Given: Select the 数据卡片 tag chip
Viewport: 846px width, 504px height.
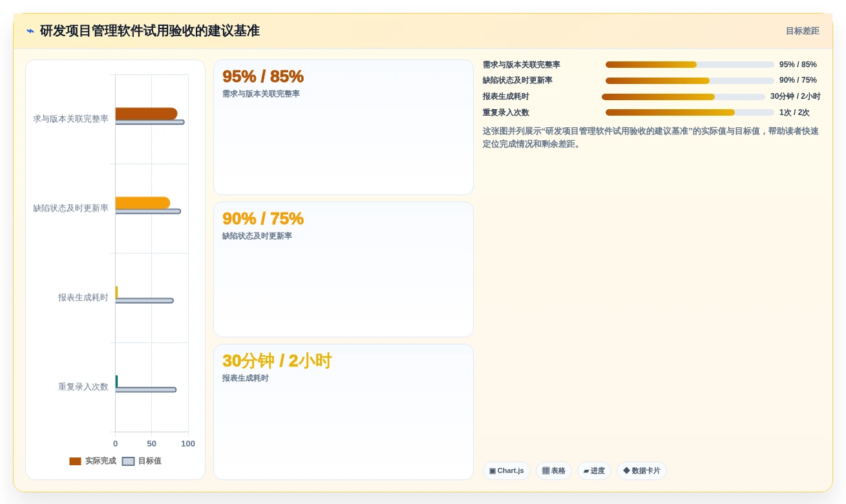Looking at the screenshot, I should coord(641,470).
